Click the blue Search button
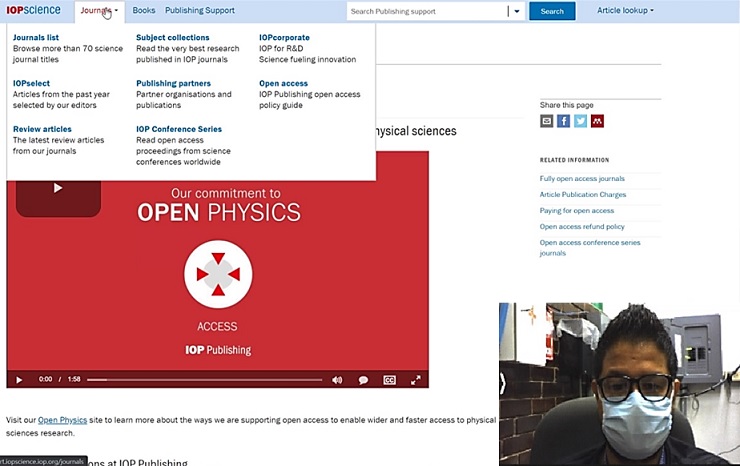The width and height of the screenshot is (740, 466). click(x=552, y=12)
